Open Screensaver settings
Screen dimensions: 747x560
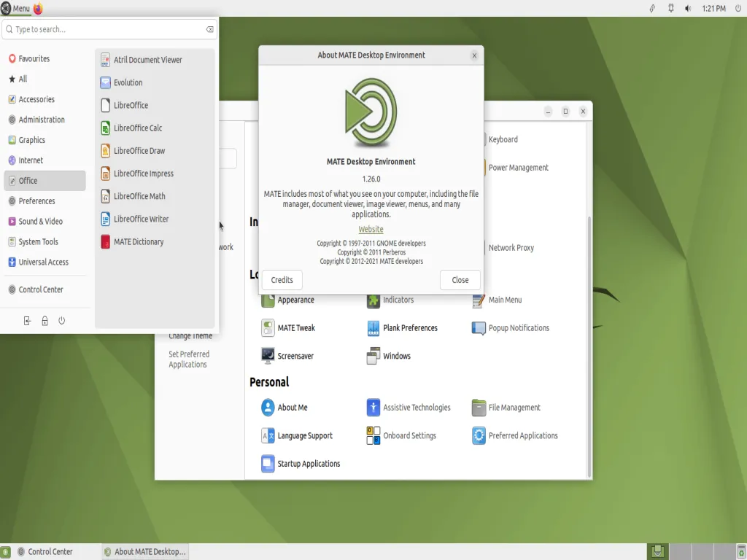(287, 356)
